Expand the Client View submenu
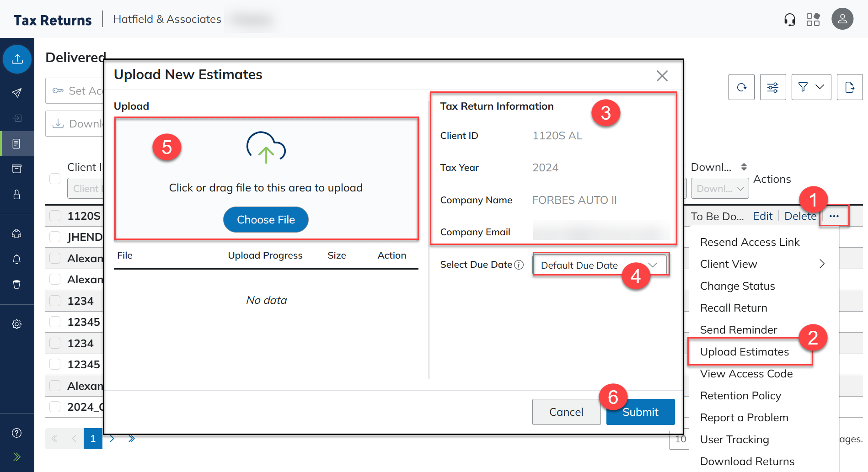Image resolution: width=868 pixels, height=472 pixels. 821,264
